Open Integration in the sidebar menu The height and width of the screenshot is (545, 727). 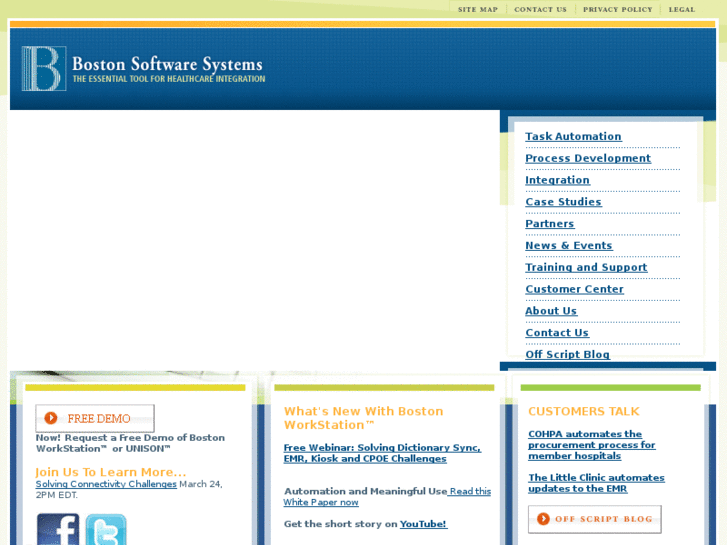tap(557, 180)
